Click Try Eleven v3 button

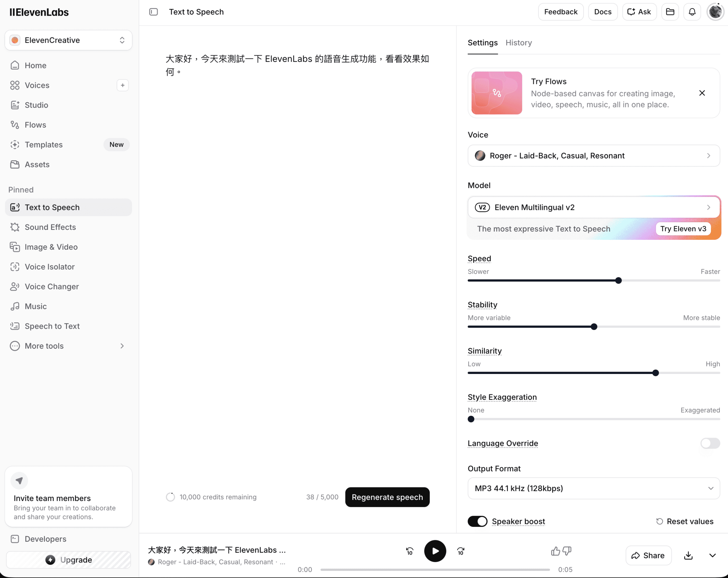[x=683, y=229]
